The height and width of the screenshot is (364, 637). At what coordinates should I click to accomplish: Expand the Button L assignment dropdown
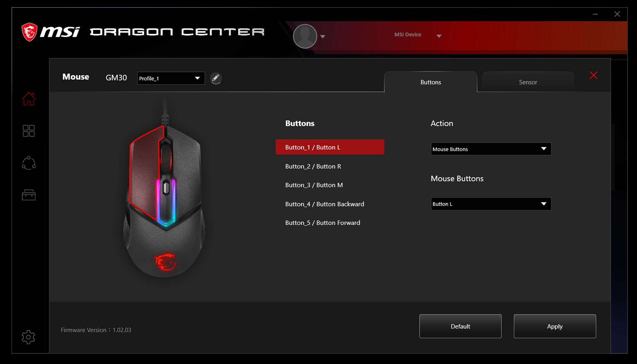(x=491, y=204)
